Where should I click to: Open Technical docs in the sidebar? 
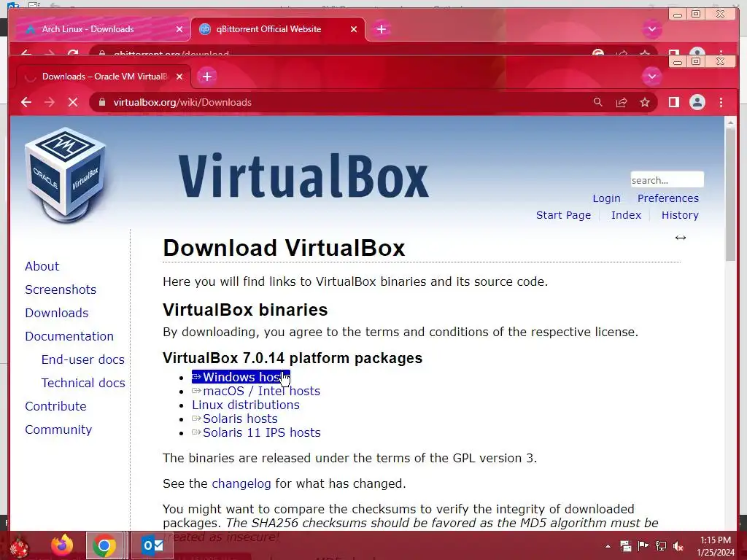[x=83, y=383]
